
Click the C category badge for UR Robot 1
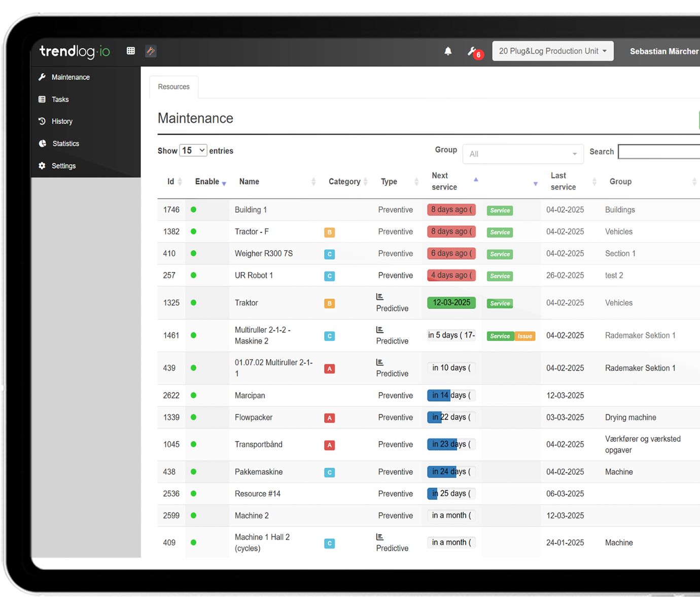(x=329, y=276)
